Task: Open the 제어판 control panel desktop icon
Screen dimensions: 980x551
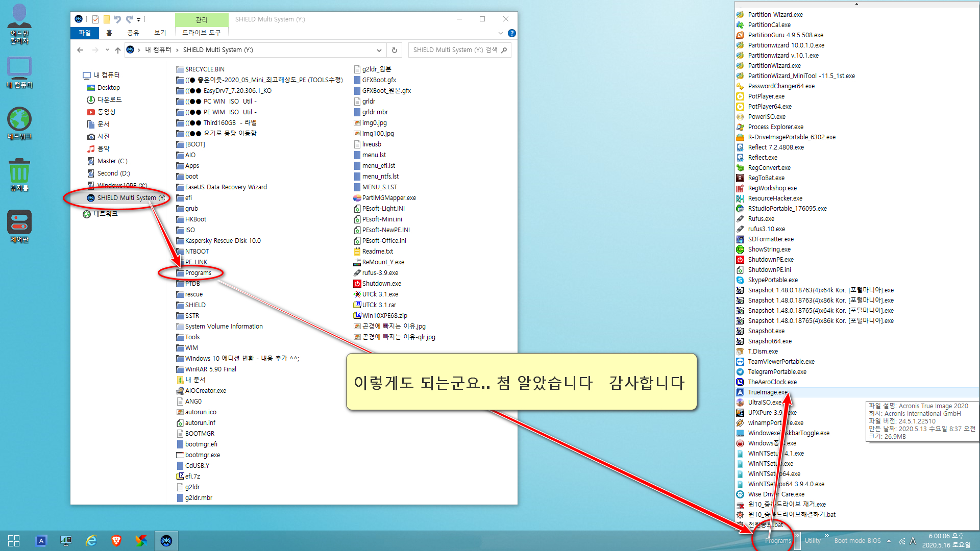Action: pyautogui.click(x=19, y=227)
